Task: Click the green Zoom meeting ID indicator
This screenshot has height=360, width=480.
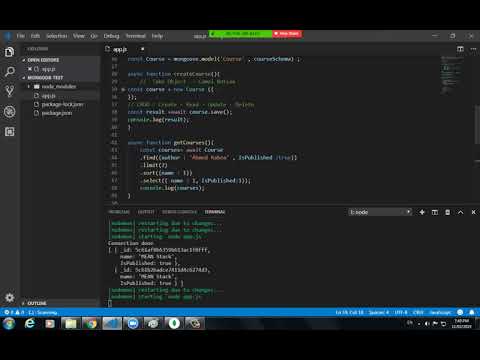Action: click(x=240, y=34)
